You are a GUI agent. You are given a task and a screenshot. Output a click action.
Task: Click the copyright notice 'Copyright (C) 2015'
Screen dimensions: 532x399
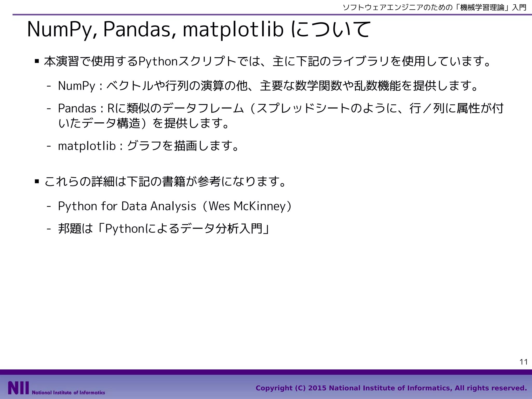click(x=291, y=388)
